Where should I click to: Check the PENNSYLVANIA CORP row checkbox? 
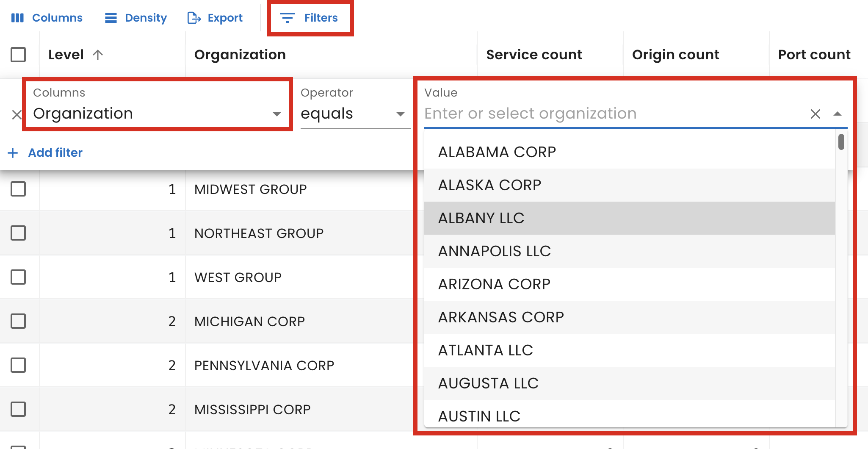pyautogui.click(x=18, y=365)
